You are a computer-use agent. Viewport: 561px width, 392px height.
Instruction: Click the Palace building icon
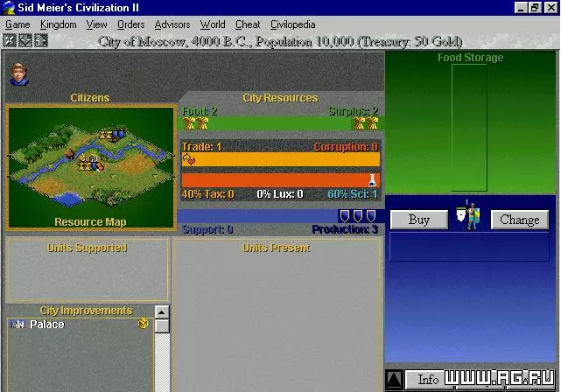(18, 324)
